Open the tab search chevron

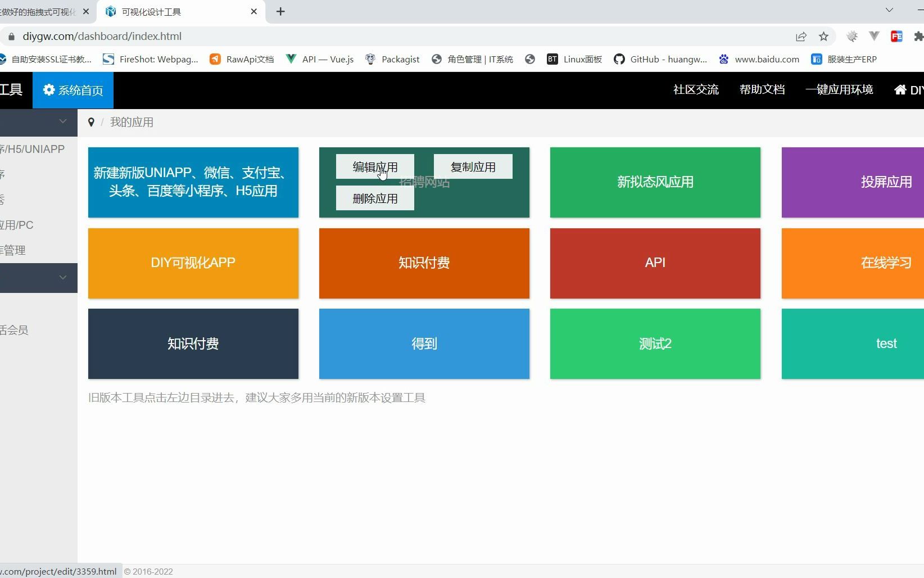point(889,10)
